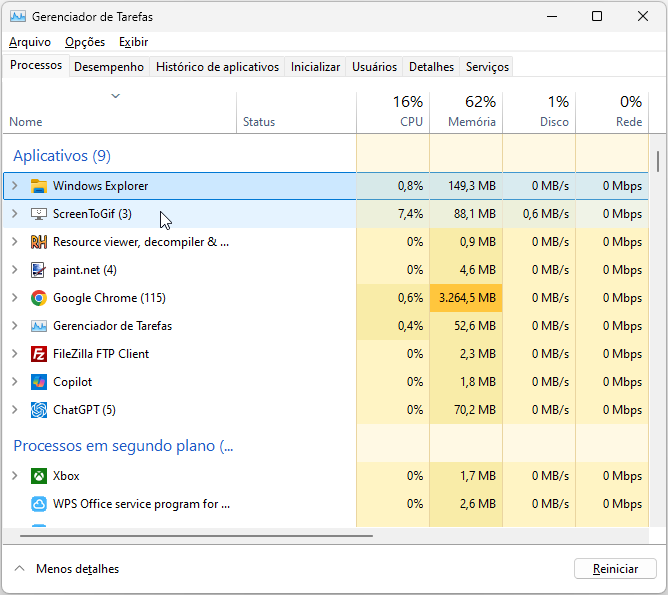Open the Arquivo menu

point(30,42)
